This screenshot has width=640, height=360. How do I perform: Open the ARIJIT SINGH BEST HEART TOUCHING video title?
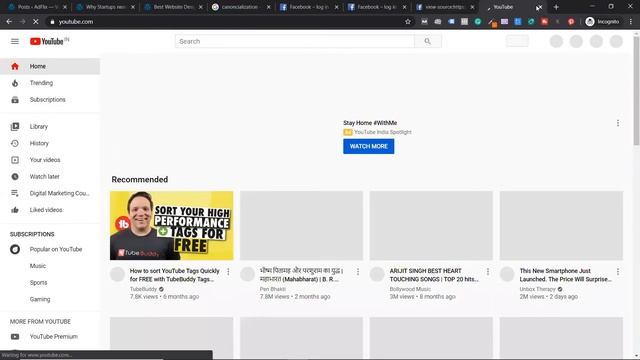pos(434,275)
